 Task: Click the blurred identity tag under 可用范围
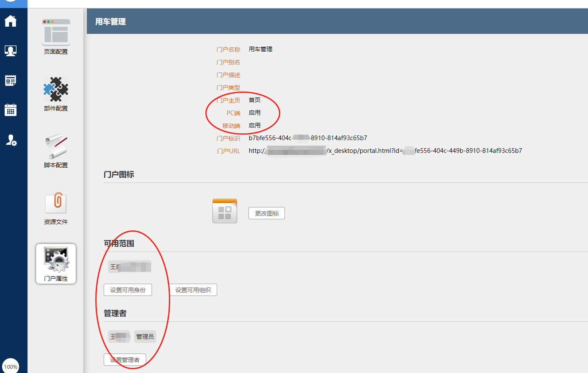point(130,267)
